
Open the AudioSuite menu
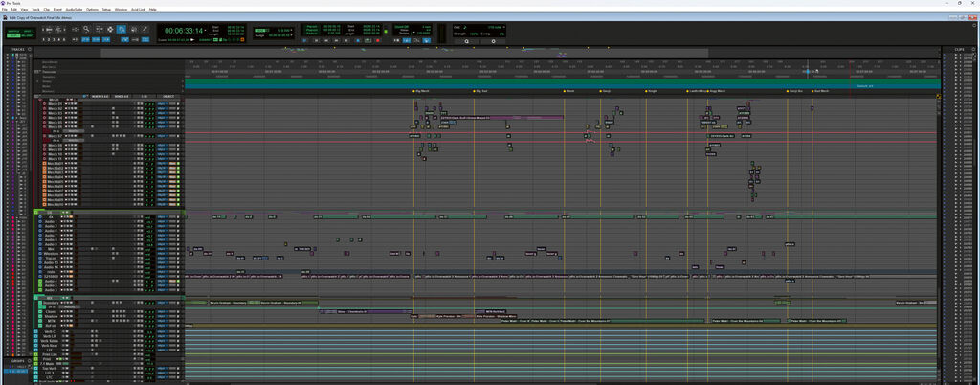tap(75, 9)
